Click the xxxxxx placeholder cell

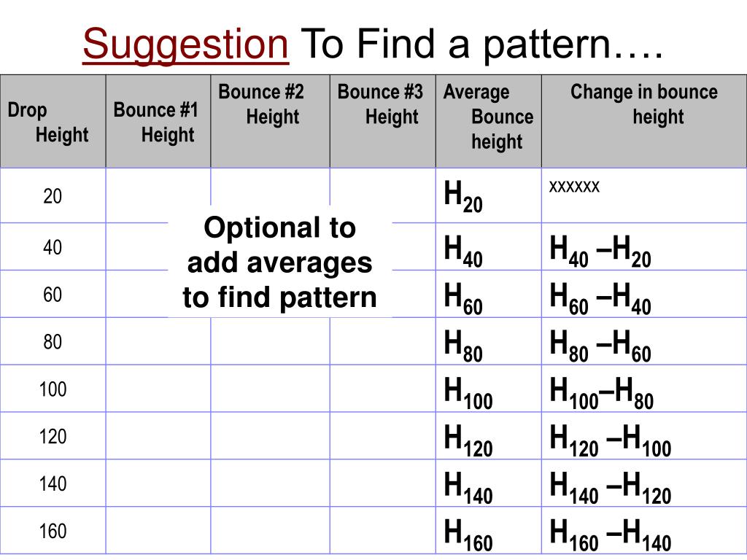[644, 195]
